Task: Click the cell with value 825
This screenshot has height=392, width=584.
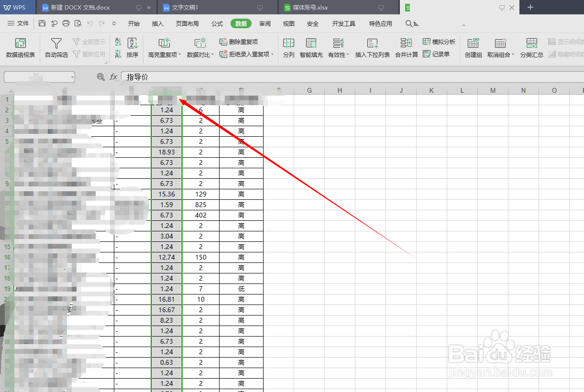Action: [x=201, y=205]
